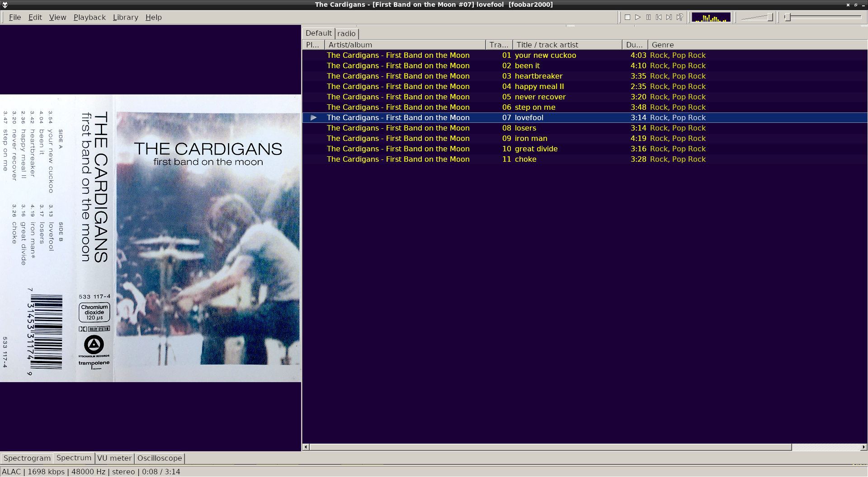The height and width of the screenshot is (477, 868).
Task: Select track 11 choke
Action: point(585,159)
